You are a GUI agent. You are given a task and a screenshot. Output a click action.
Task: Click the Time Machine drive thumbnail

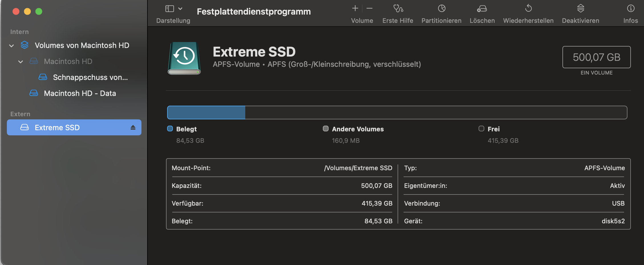[x=184, y=59]
